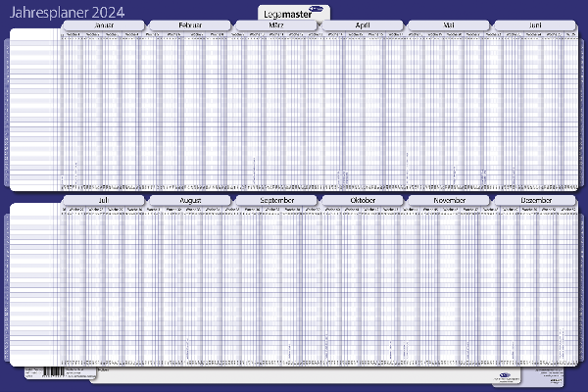Select the Januar month tab

point(104,23)
